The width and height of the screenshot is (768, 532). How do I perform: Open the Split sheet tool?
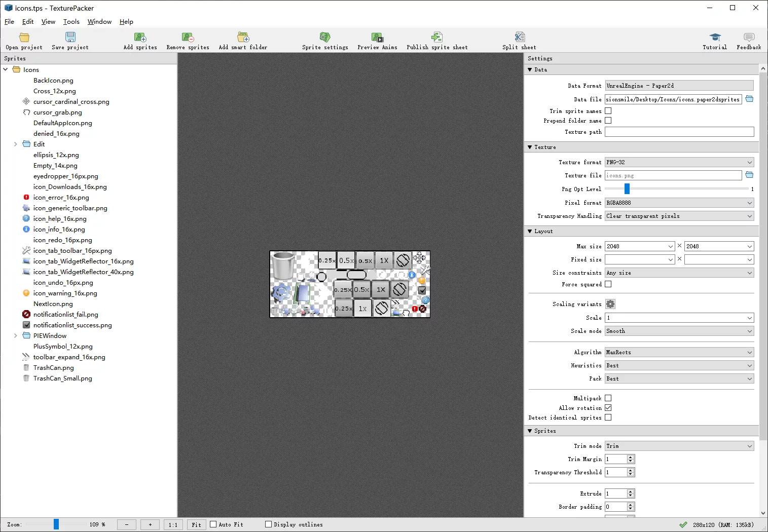(519, 37)
